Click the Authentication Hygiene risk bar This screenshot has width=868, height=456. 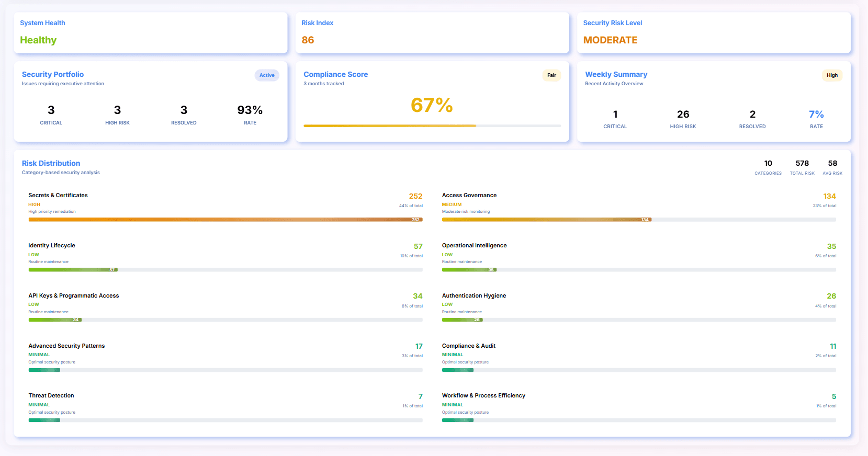(639, 320)
